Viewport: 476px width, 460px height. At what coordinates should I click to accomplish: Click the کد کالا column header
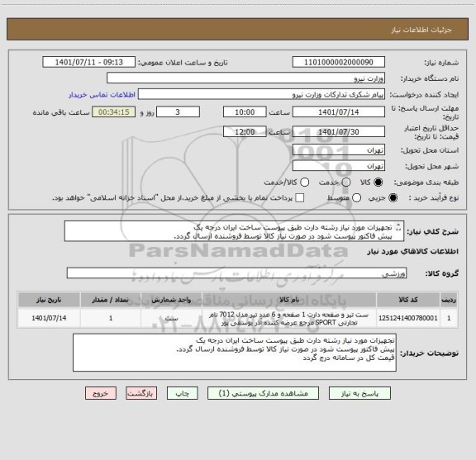click(x=408, y=300)
